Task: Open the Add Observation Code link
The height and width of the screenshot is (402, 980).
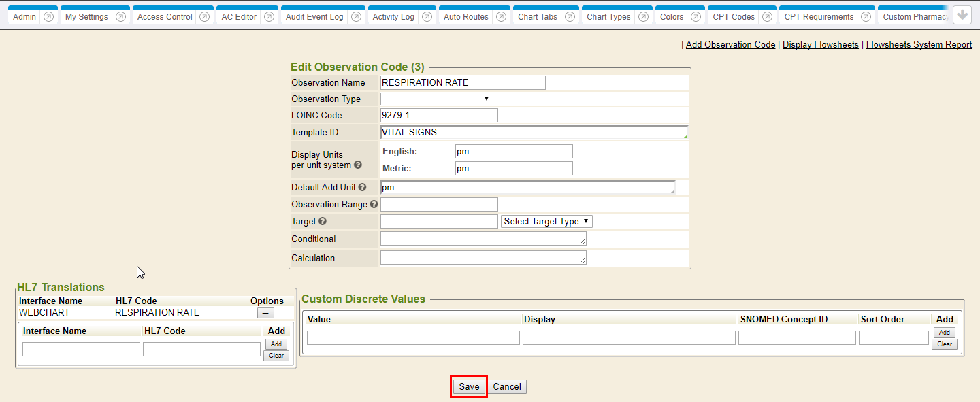Action: tap(730, 45)
